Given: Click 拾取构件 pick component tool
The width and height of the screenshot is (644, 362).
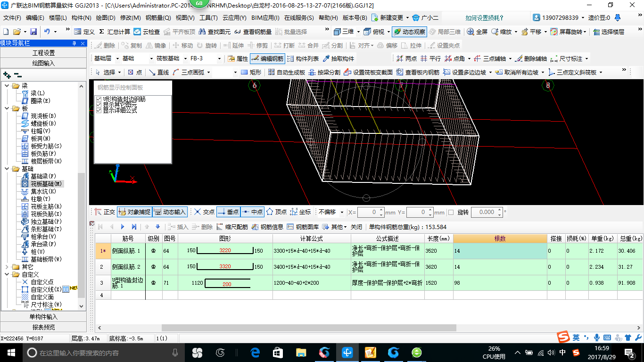Looking at the screenshot, I should pyautogui.click(x=338, y=59).
